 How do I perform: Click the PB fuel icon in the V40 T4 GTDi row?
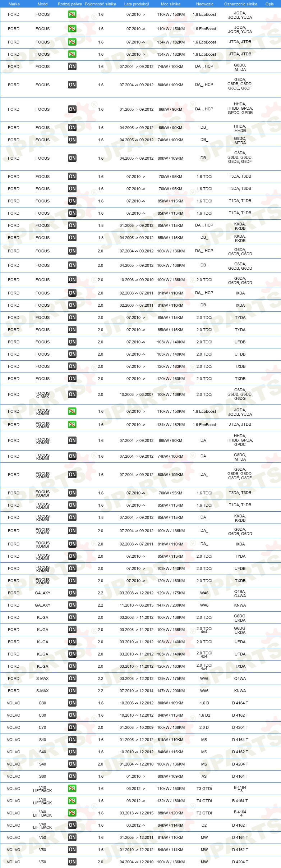point(72,801)
